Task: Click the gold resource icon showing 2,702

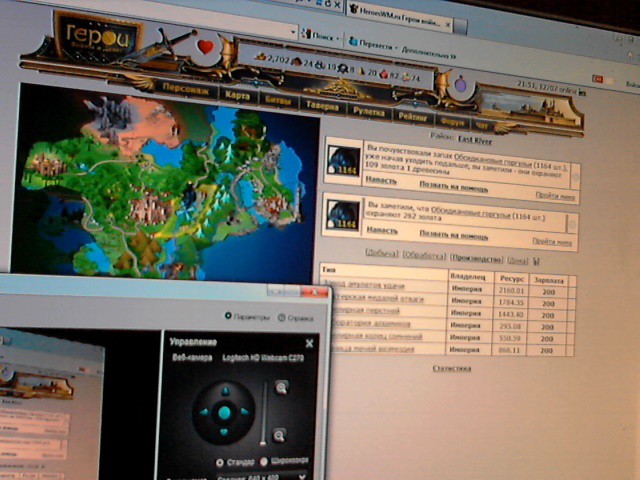Action: (260, 57)
